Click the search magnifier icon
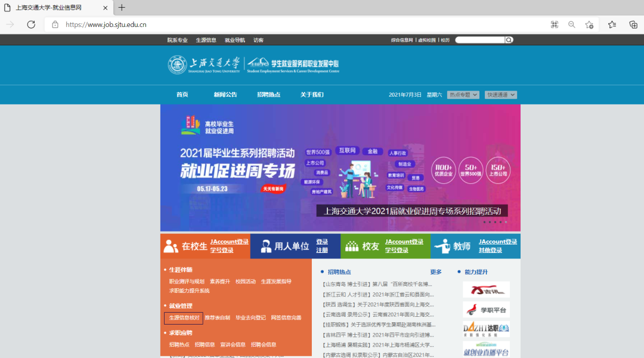Screen dimensions: 644x358 [509, 39]
